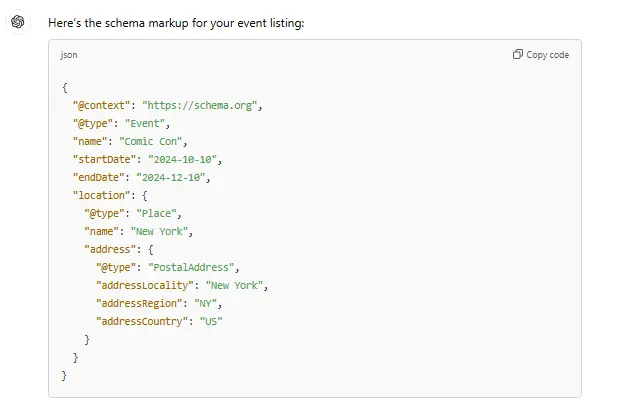627x413 pixels.
Task: Click the "address" key
Action: click(x=110, y=249)
